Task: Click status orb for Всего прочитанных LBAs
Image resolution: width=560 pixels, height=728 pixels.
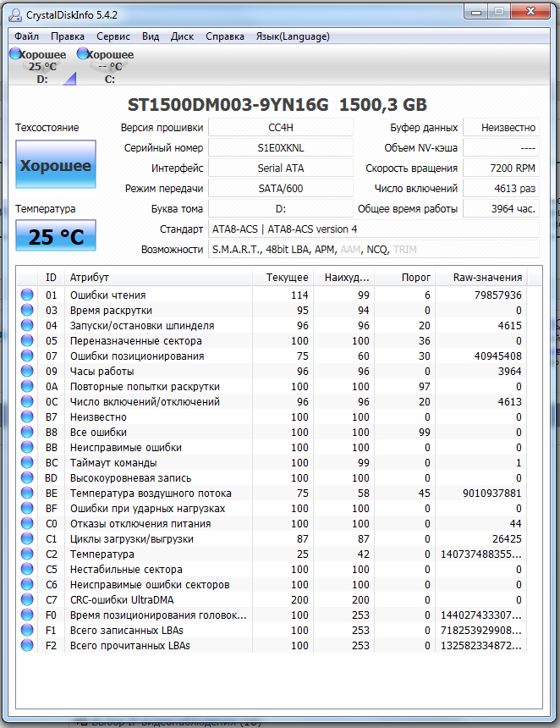Action: coord(27,645)
